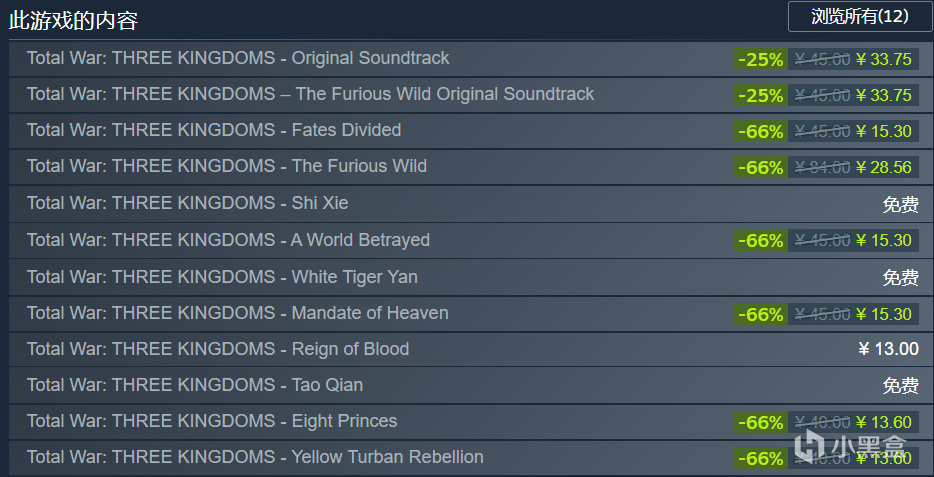Click the ¥ 13.00 Reign of Blood price
Screen dimensions: 934x477
click(x=888, y=349)
